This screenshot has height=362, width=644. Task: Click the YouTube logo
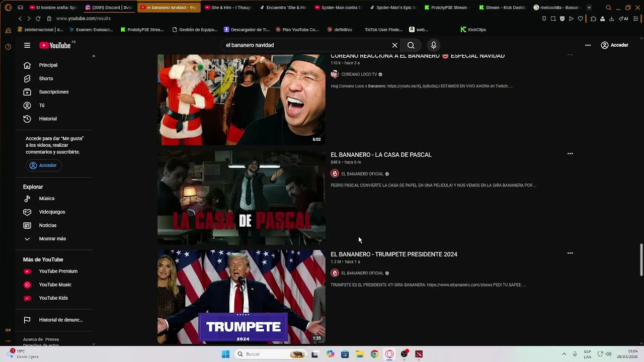[x=55, y=45]
